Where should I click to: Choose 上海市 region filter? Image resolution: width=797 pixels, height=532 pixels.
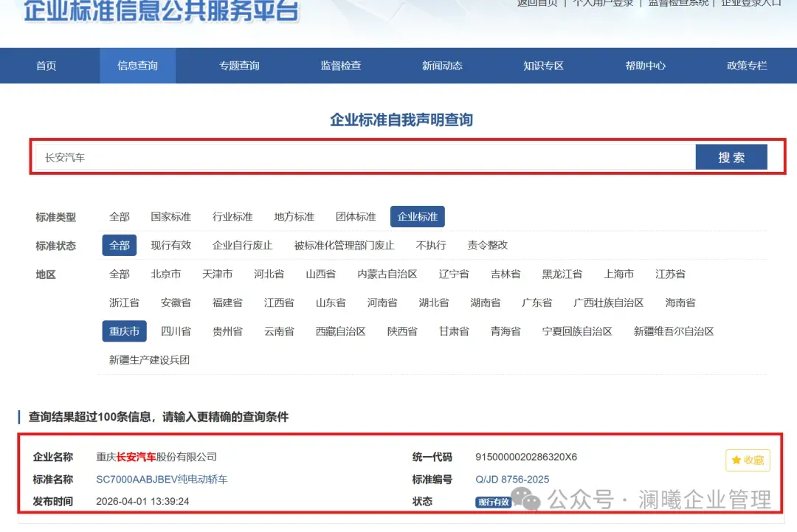618,274
